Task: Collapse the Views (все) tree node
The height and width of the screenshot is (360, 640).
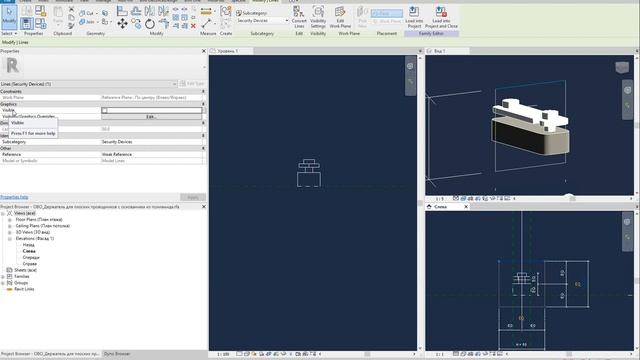Action: coord(3,213)
